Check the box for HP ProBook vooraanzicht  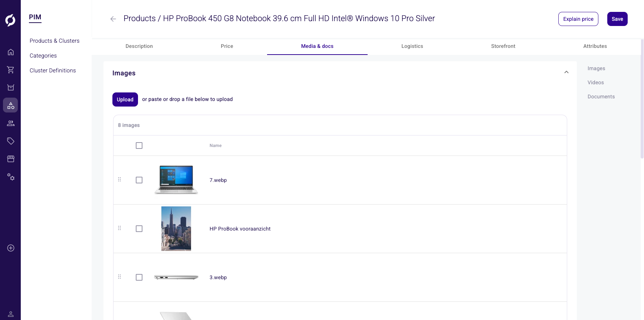pyautogui.click(x=139, y=229)
